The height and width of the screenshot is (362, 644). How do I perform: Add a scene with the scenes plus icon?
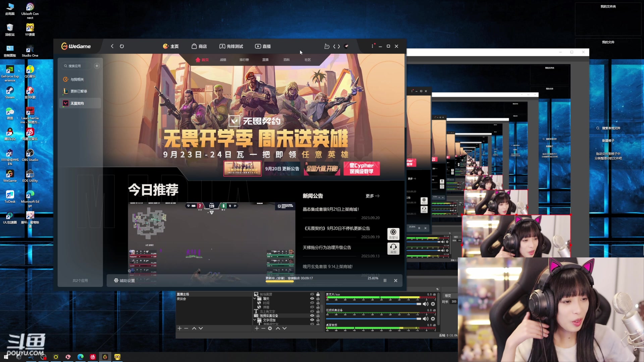[179, 328]
